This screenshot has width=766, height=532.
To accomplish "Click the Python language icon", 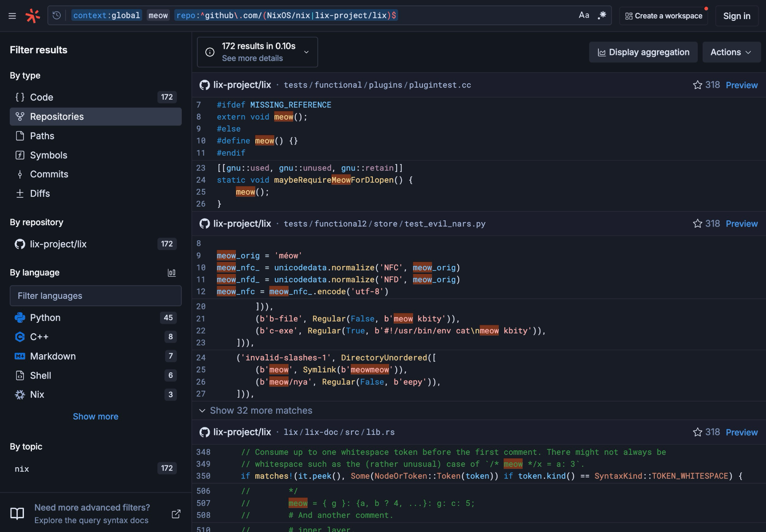I will point(20,317).
